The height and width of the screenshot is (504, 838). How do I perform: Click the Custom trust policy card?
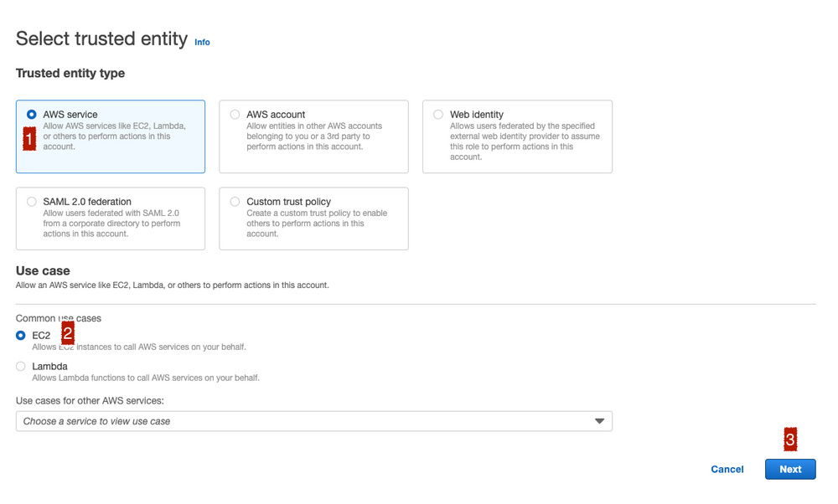coord(313,219)
